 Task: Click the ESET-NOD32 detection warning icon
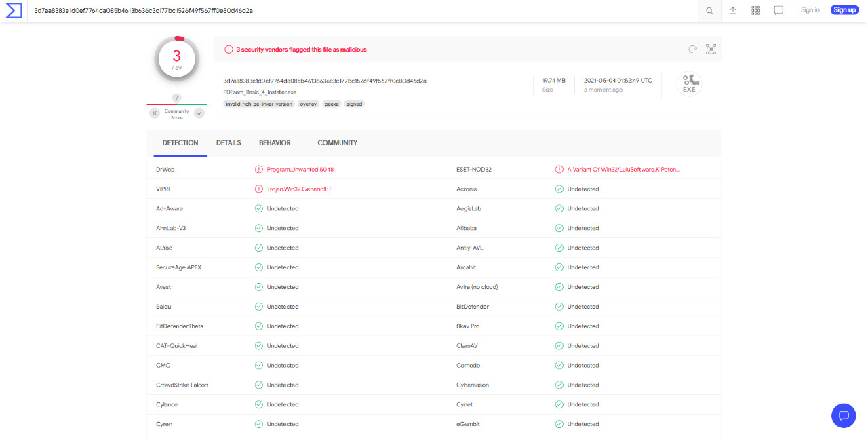pos(559,170)
